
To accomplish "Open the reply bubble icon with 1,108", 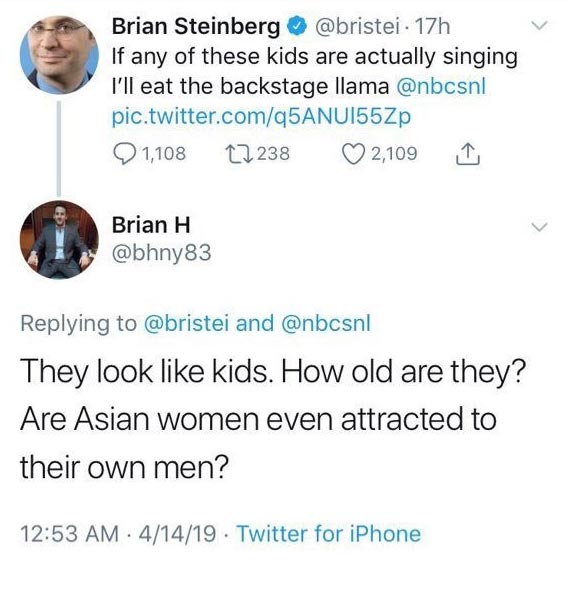I will pyautogui.click(x=124, y=154).
